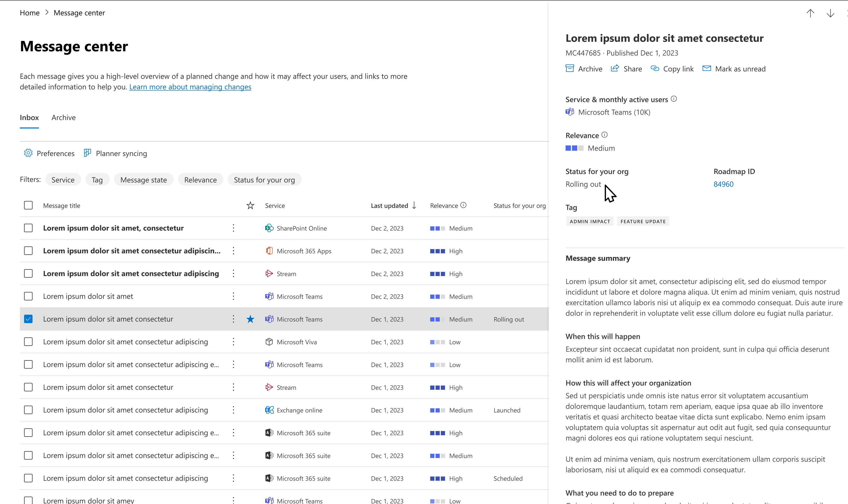Select the top-level select-all checkbox
This screenshot has height=504, width=848.
[28, 205]
